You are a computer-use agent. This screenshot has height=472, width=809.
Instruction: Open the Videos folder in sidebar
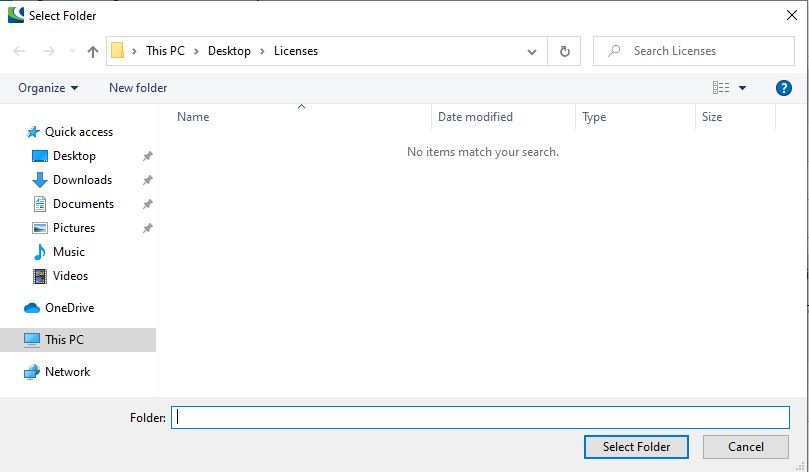(x=70, y=276)
